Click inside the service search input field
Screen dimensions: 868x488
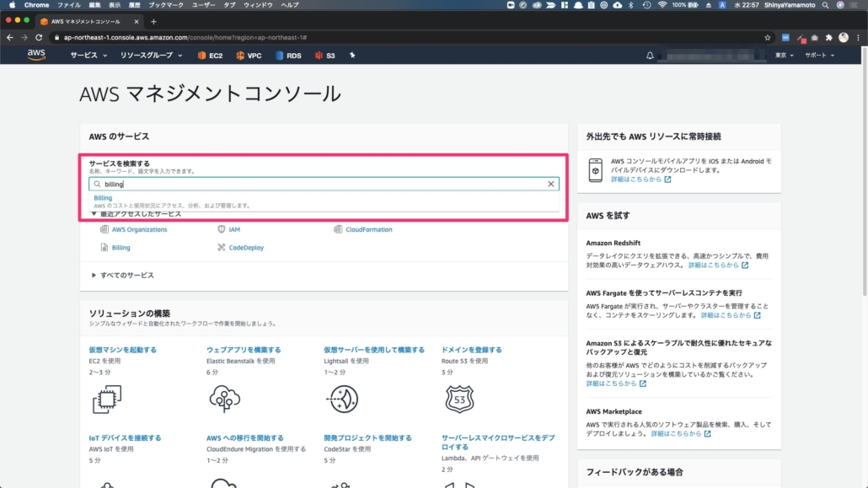(x=320, y=184)
